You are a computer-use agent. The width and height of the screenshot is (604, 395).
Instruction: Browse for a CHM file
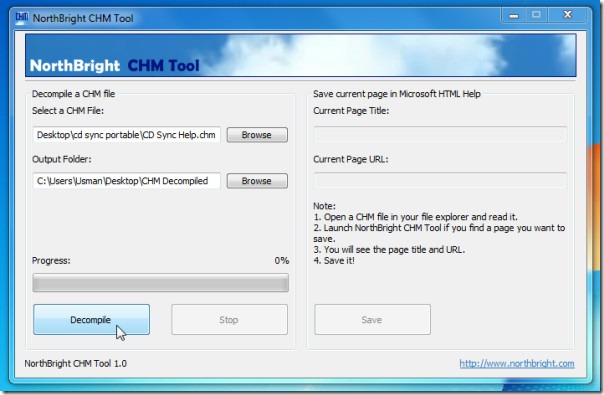(257, 135)
